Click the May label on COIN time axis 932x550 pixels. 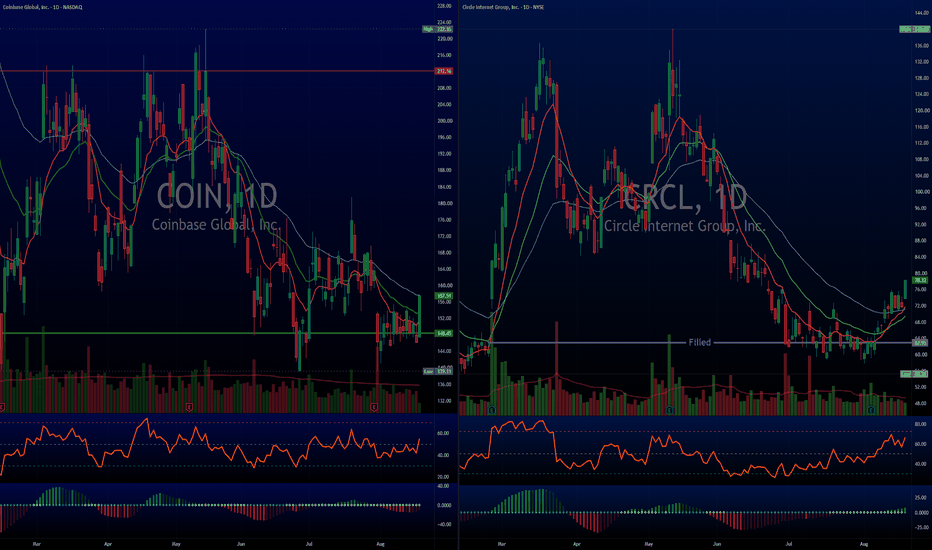click(176, 543)
